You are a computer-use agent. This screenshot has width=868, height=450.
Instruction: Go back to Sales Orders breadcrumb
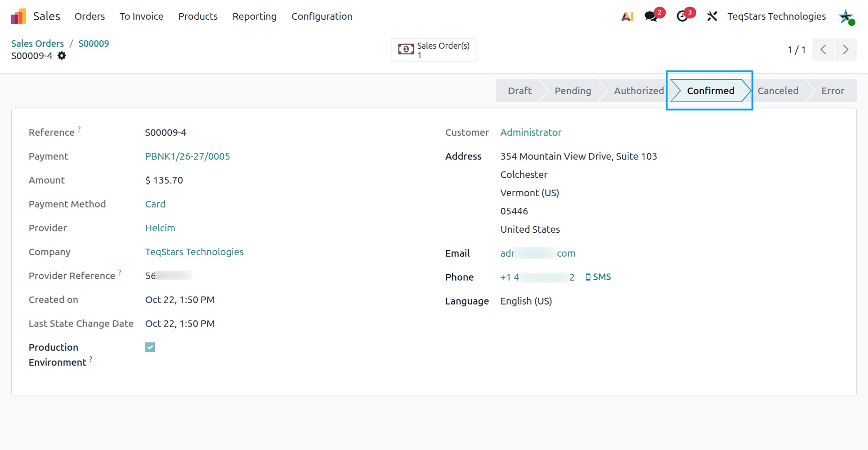pos(38,44)
